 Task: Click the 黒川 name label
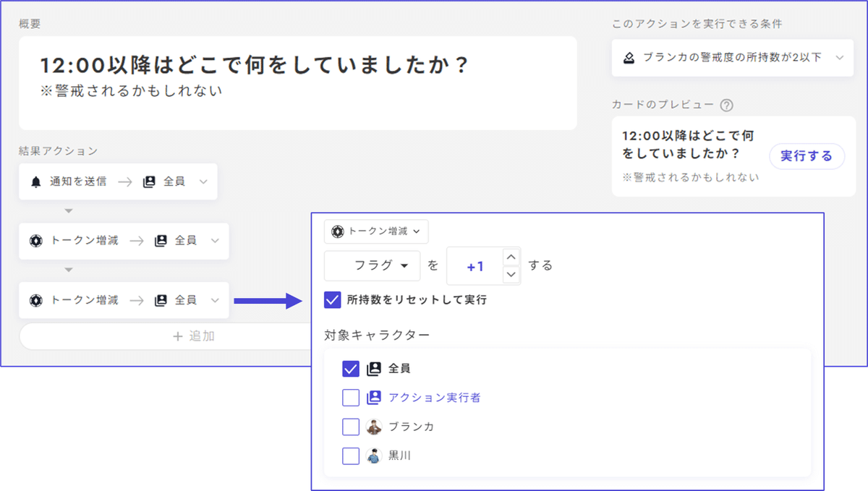[399, 456]
